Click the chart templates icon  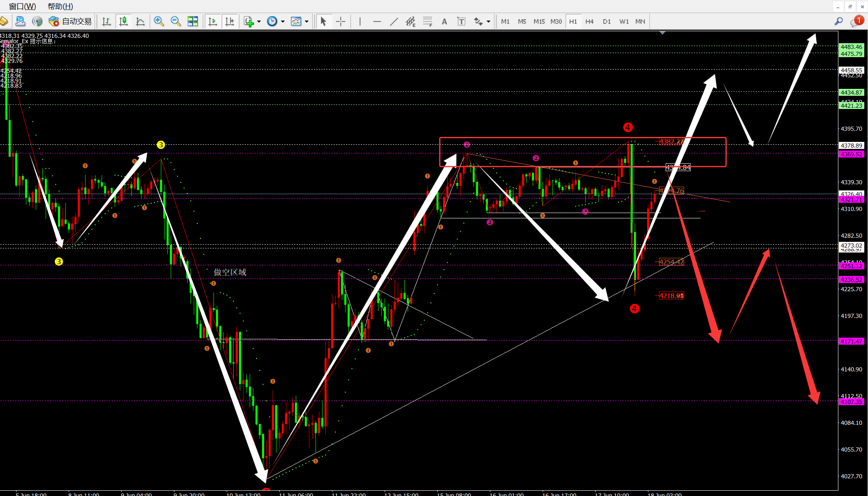click(296, 21)
